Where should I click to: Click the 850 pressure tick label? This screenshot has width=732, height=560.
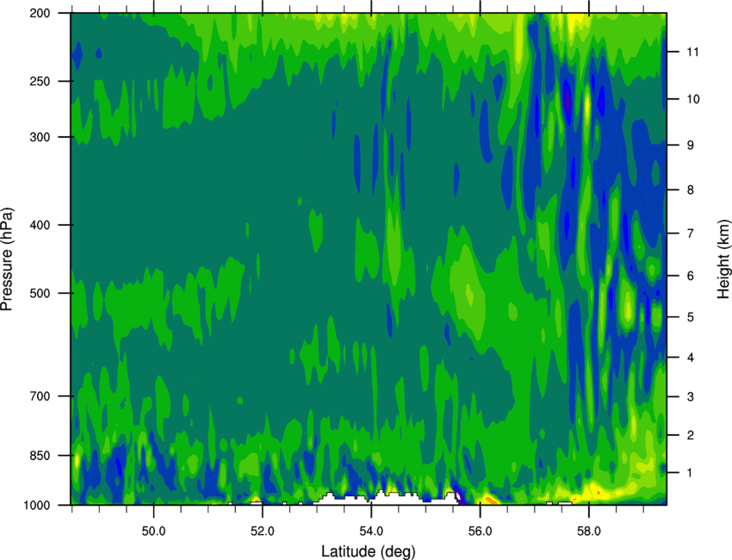40,455
